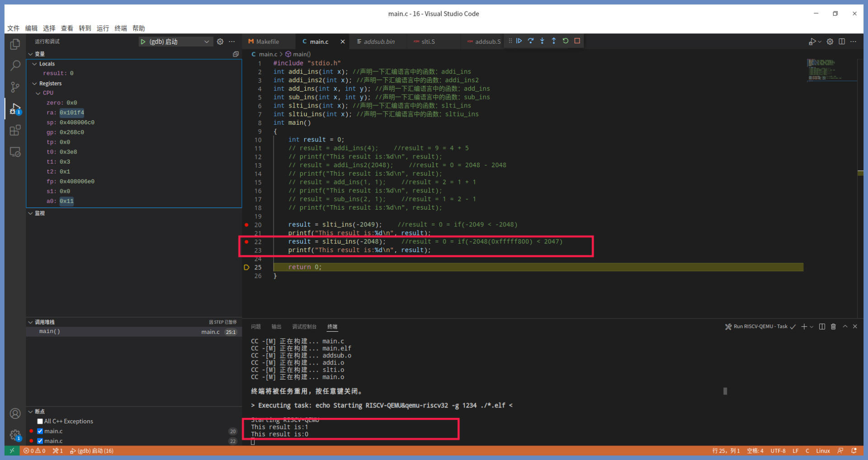Screen dimensions: 868x460
Task: Click the debug Continue button
Action: [x=519, y=41]
